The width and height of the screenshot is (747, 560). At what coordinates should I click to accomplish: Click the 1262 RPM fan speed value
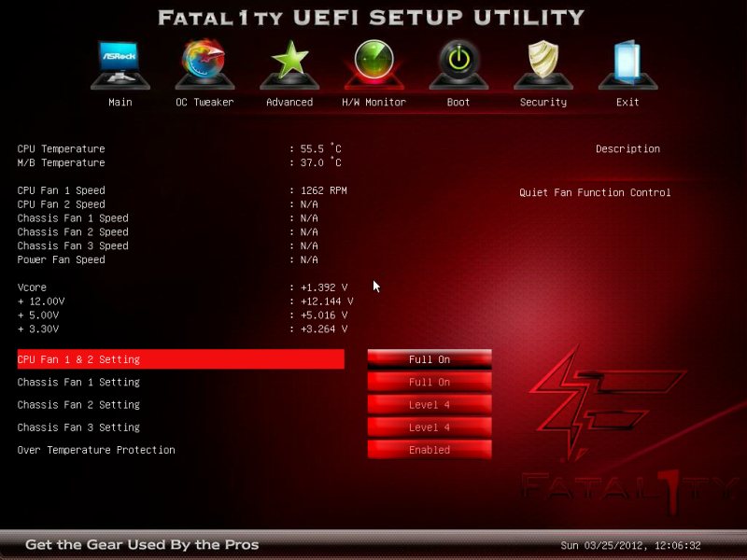pos(323,190)
